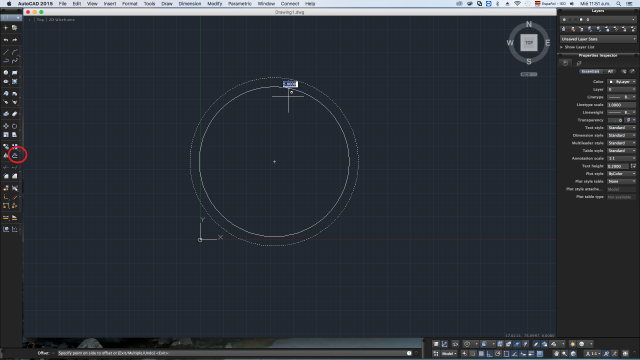
Task: Open the Dimension style dropdown
Action: click(622, 136)
